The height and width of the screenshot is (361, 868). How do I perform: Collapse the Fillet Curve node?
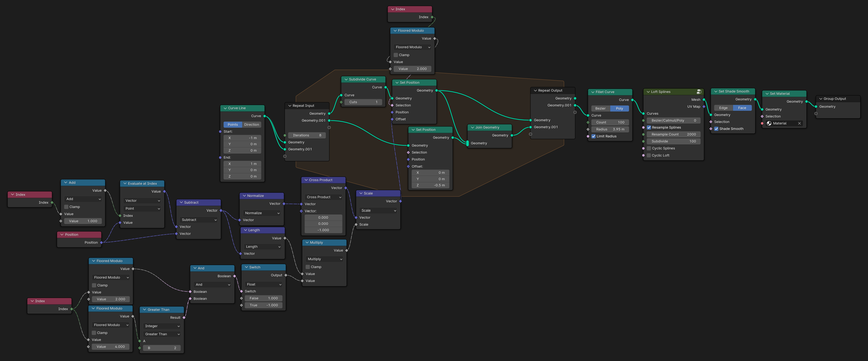593,92
